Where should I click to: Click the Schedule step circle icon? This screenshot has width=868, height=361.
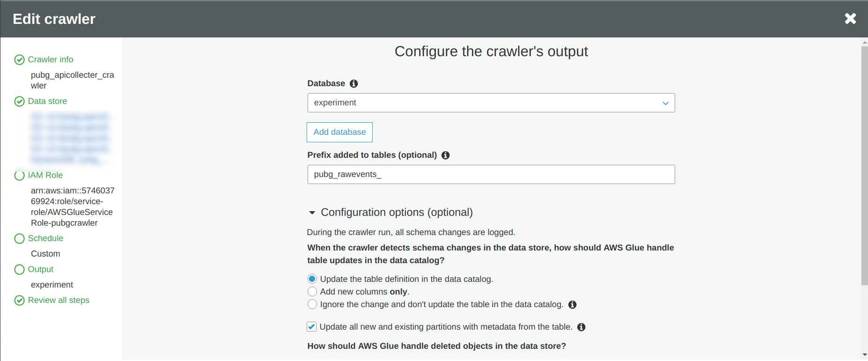click(x=20, y=239)
